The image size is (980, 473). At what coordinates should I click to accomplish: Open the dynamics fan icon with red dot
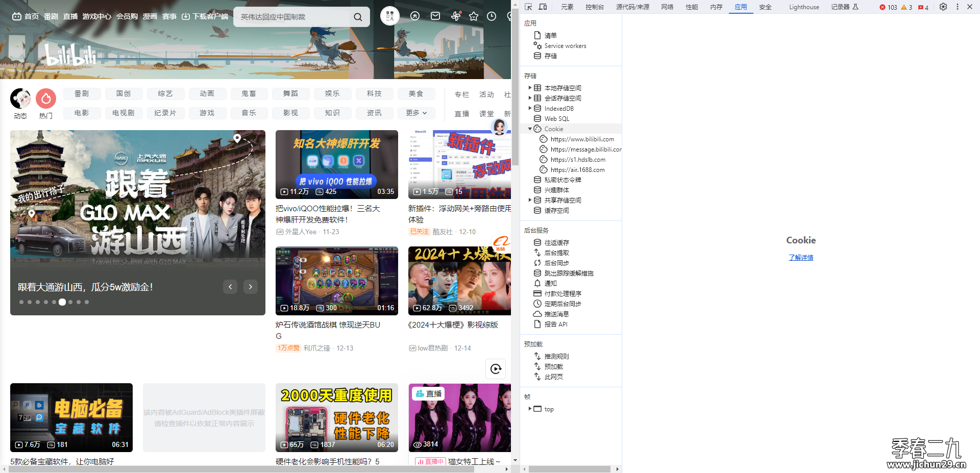coord(456,16)
